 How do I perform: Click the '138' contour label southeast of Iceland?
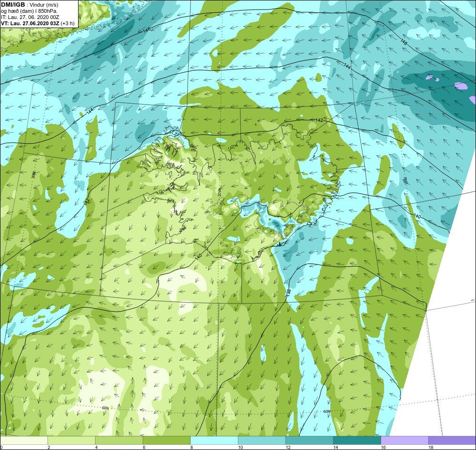(288, 293)
